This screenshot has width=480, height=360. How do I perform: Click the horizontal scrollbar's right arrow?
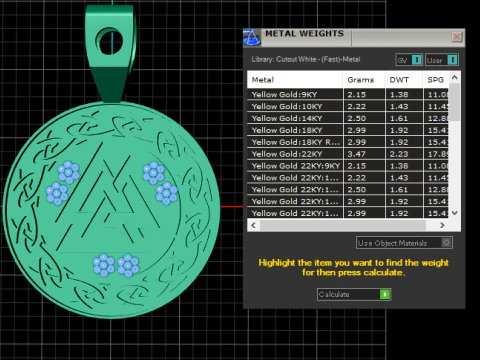click(442, 225)
